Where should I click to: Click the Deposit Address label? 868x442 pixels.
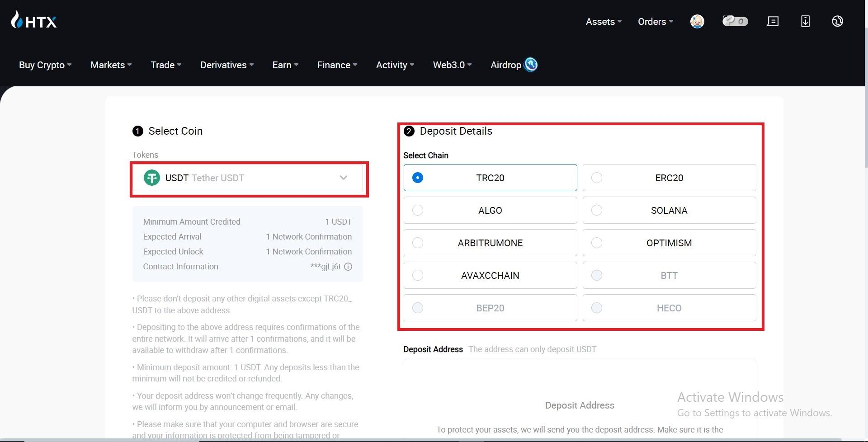tap(433, 349)
